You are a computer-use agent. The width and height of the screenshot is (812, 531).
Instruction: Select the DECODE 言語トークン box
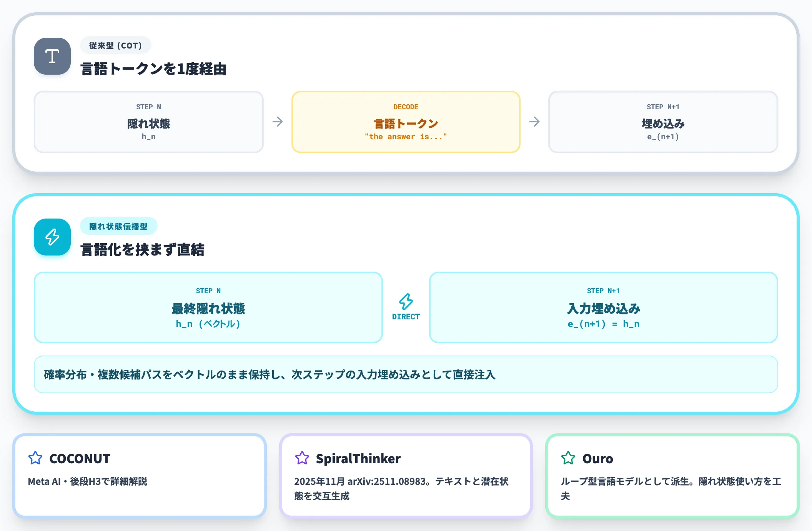click(406, 122)
